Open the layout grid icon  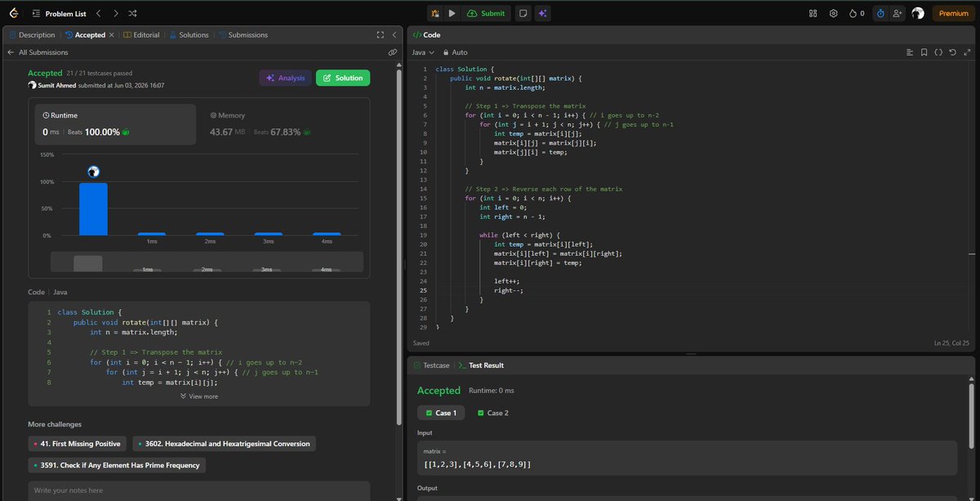pyautogui.click(x=813, y=14)
